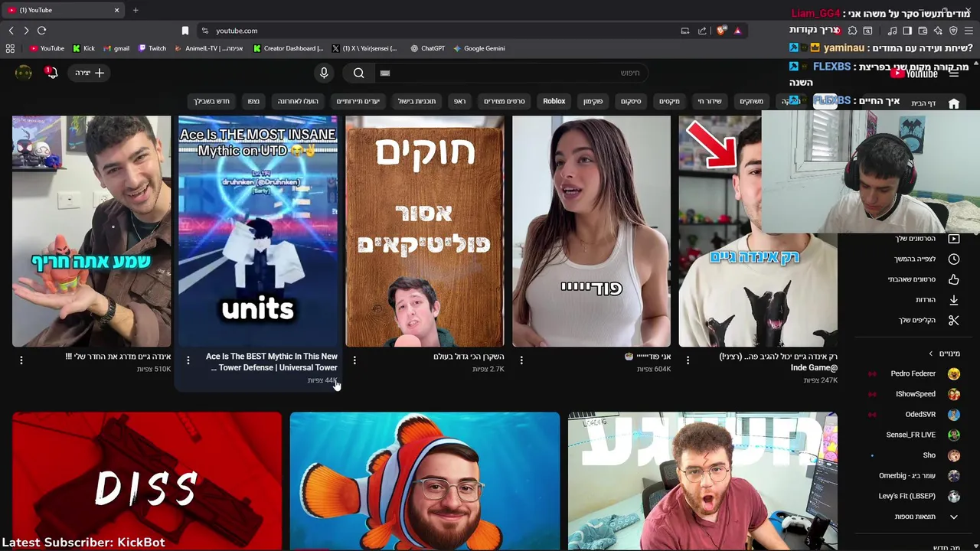Viewport: 980px width, 551px height.
Task: Open the Kick bookmark
Action: click(x=83, y=48)
